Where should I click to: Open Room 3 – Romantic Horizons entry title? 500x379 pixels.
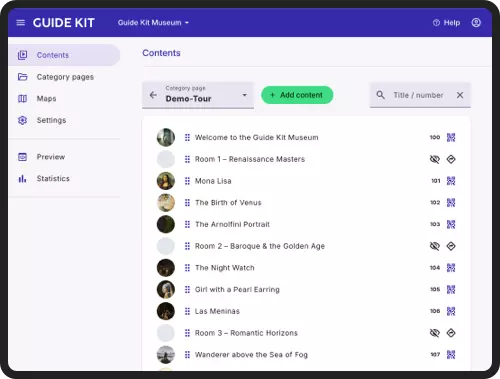tap(246, 333)
